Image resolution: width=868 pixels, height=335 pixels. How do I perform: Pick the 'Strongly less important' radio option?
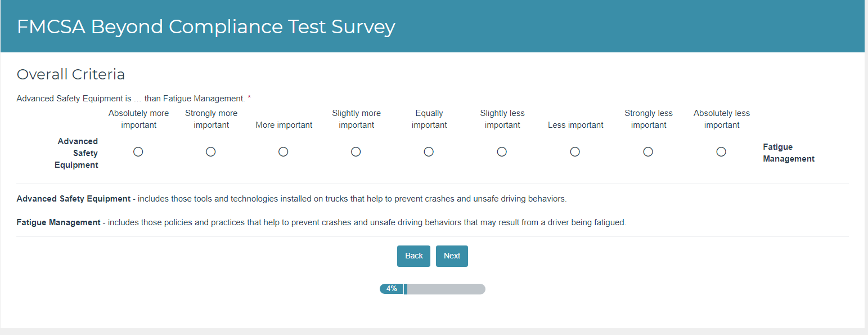(x=648, y=152)
